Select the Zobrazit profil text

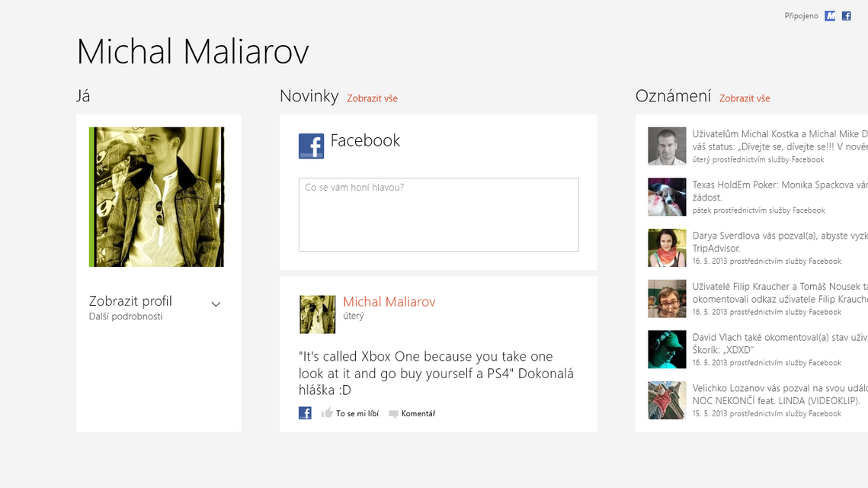[x=130, y=301]
